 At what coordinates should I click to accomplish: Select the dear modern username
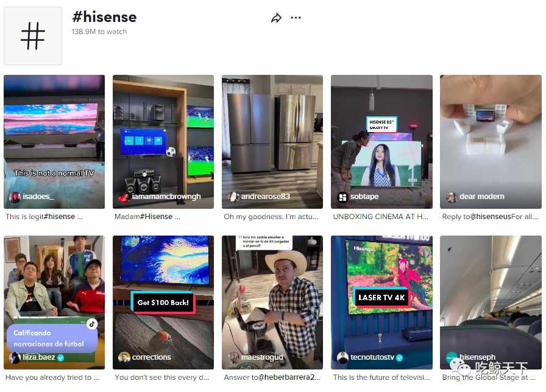coord(481,197)
